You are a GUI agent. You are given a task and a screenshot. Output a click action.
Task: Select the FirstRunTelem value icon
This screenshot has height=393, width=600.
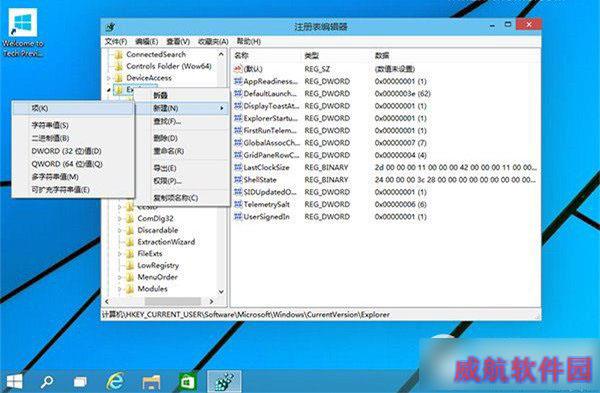point(238,130)
